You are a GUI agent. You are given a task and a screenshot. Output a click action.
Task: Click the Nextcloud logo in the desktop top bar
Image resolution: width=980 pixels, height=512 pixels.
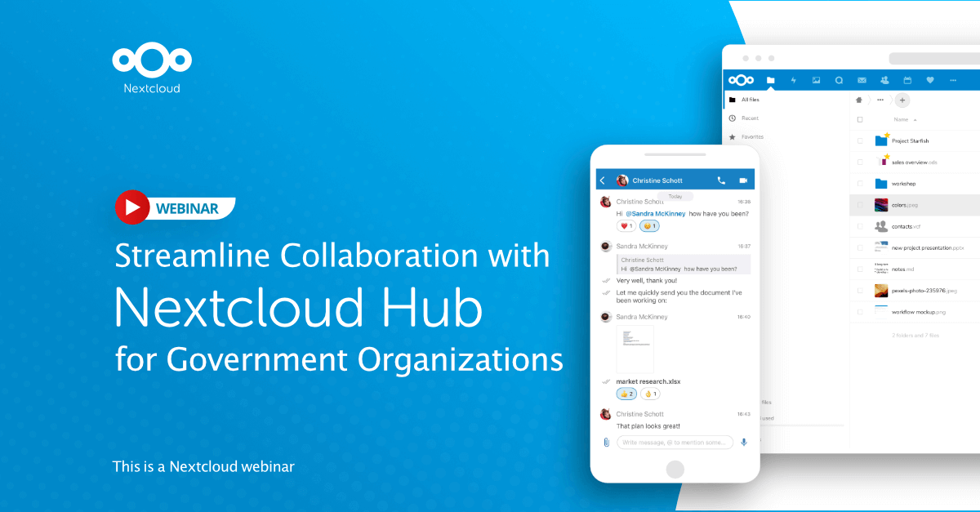tap(742, 80)
